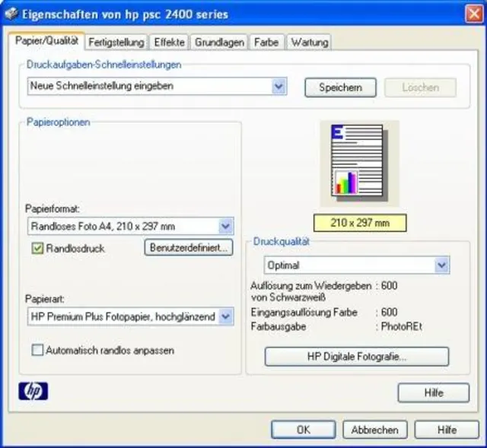This screenshot has height=448, width=487.
Task: Confirm with the OK button
Action: click(x=304, y=430)
